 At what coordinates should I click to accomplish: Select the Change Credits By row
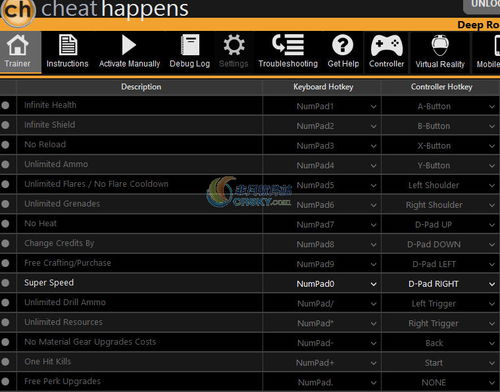(250, 244)
